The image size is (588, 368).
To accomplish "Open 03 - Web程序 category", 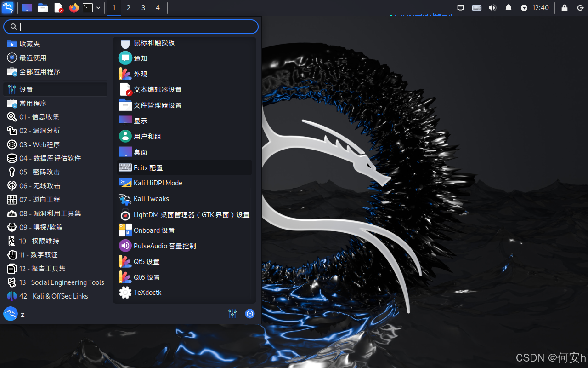I will tap(55, 144).
